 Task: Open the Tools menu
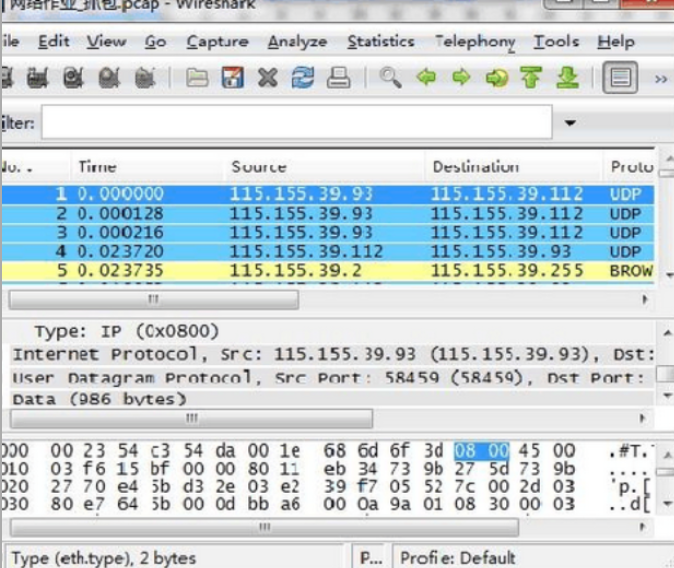click(x=556, y=42)
